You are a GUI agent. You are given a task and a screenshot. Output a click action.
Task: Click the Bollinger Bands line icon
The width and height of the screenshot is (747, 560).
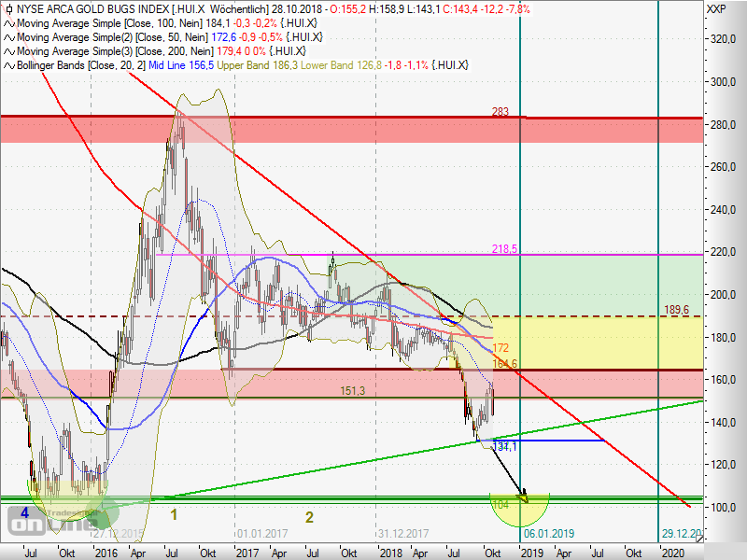pyautogui.click(x=8, y=65)
